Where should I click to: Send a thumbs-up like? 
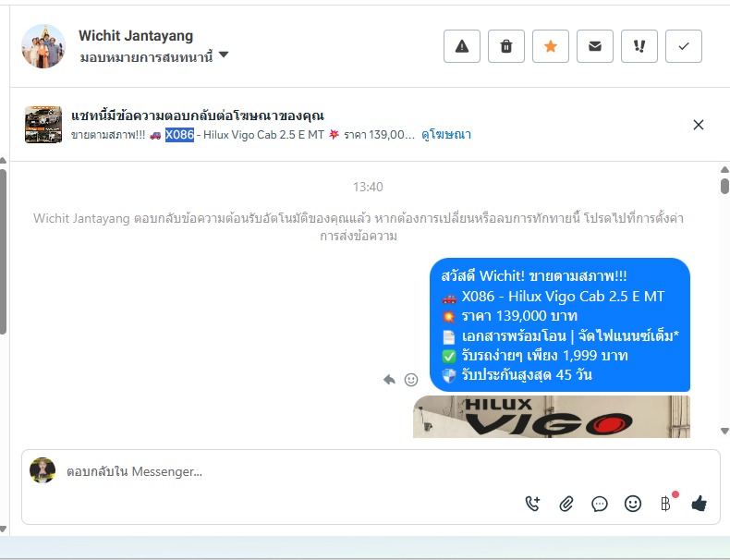pos(699,504)
